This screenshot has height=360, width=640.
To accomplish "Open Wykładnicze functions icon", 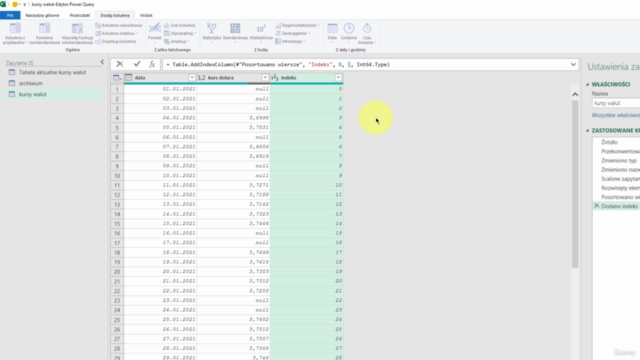I will [261, 29].
